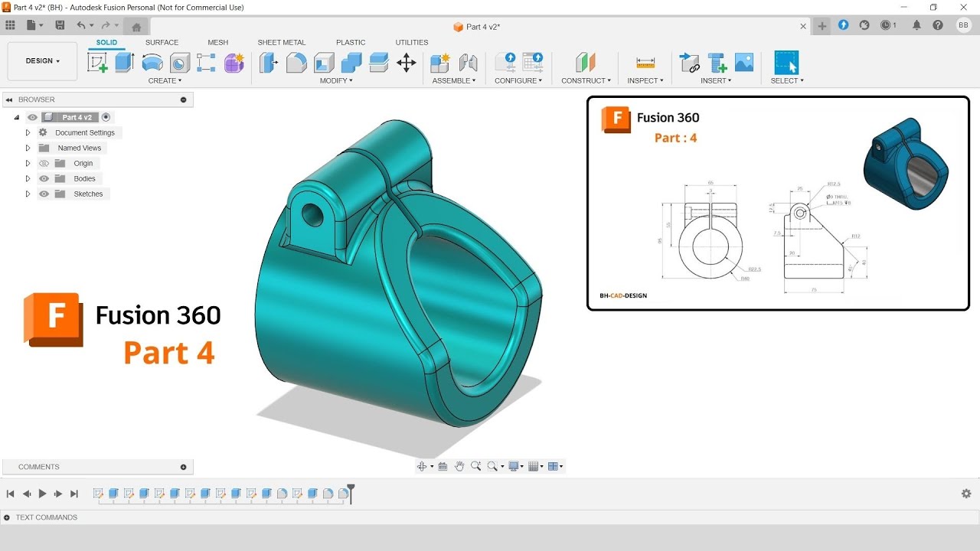Viewport: 980px width, 551px height.
Task: Switch to the SURFACE tab
Action: click(162, 42)
